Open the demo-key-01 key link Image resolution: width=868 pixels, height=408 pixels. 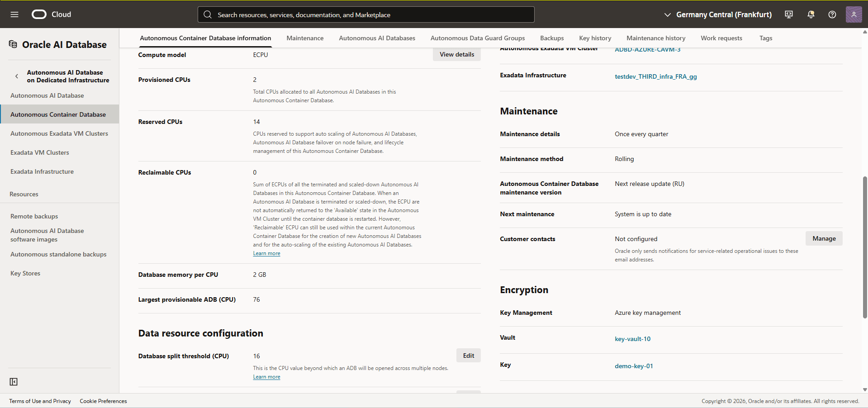[x=634, y=366]
